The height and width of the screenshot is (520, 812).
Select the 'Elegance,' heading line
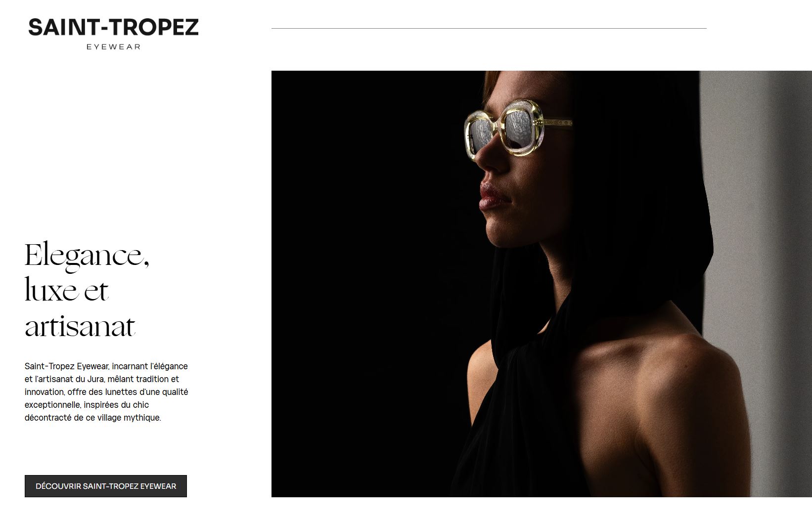pyautogui.click(x=87, y=256)
